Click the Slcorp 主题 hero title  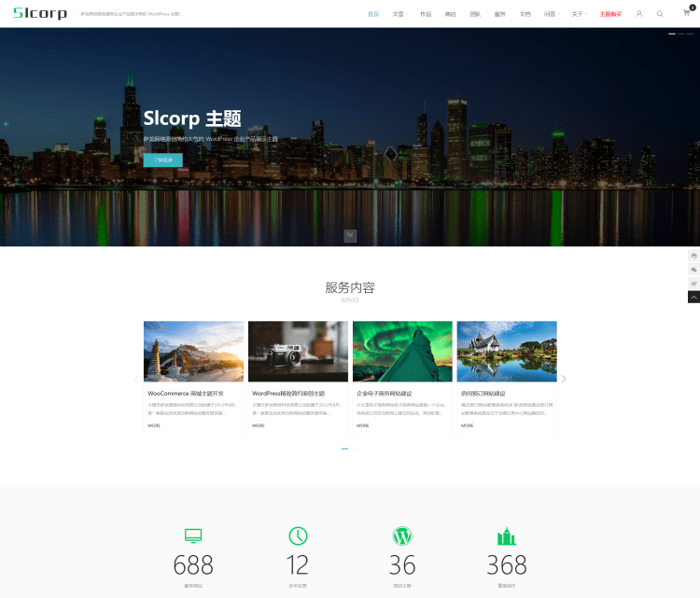point(192,118)
